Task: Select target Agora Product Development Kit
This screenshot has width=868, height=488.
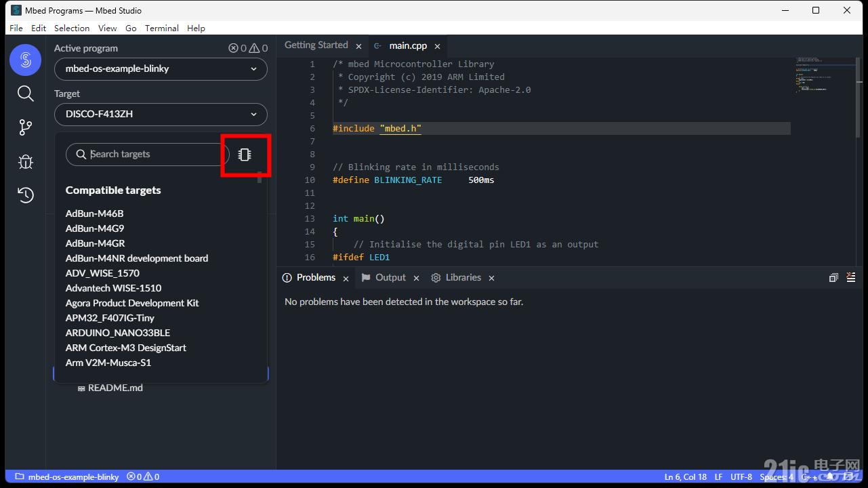Action: coord(132,304)
